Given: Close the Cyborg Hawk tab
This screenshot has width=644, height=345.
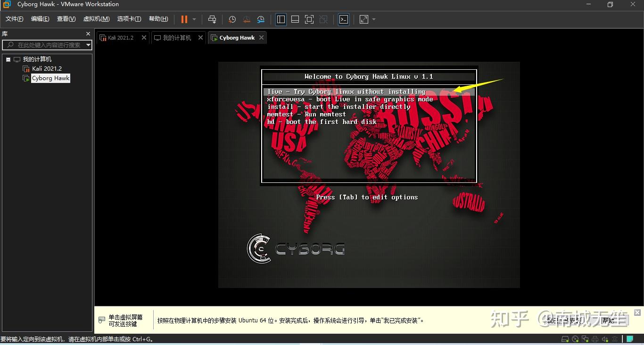Looking at the screenshot, I should (261, 38).
